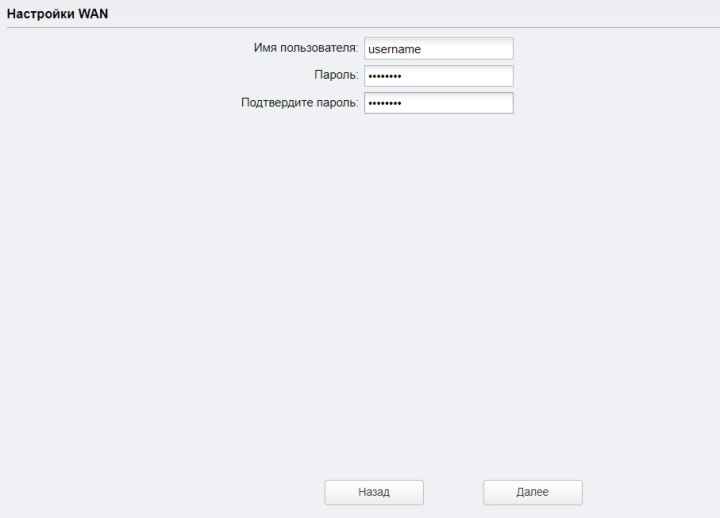This screenshot has height=518, width=720.
Task: Click the masked dots in Пароль field
Action: (385, 76)
